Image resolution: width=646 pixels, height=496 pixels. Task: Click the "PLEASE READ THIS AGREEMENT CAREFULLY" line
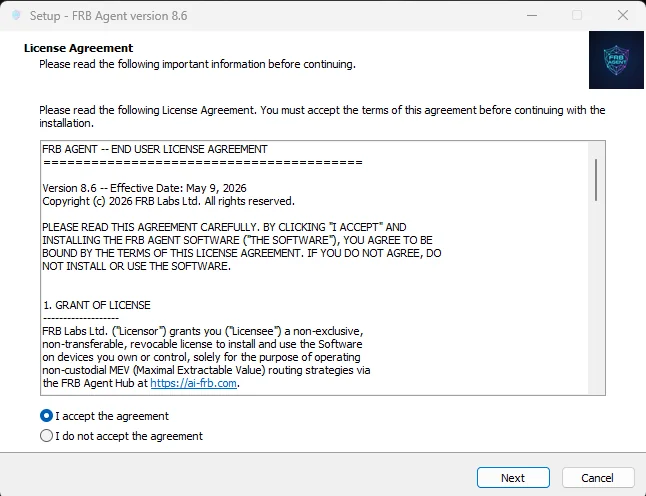(224, 227)
